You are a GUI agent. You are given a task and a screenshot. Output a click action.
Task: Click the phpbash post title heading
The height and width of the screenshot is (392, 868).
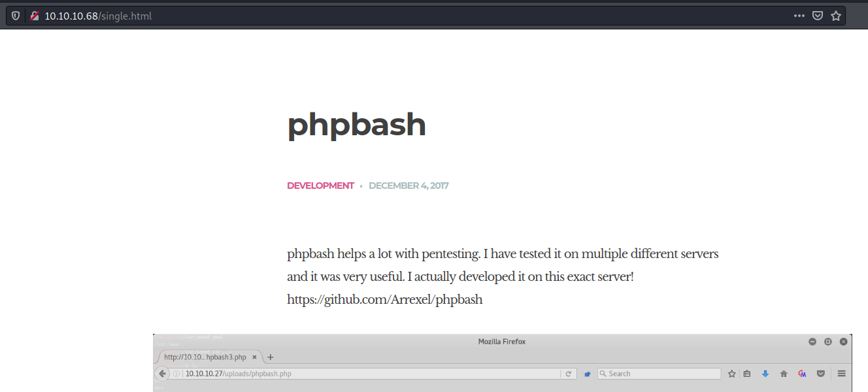pyautogui.click(x=356, y=125)
